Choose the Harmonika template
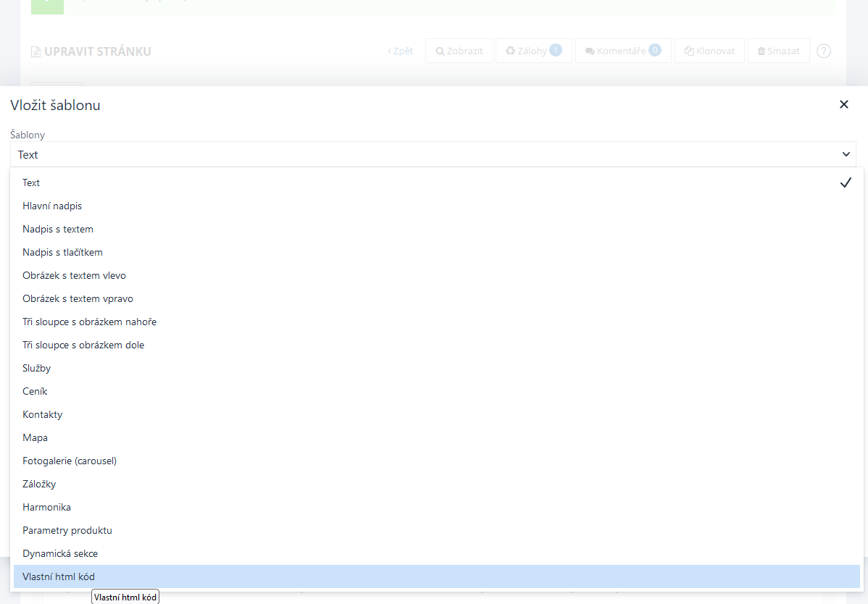The image size is (868, 604). click(46, 507)
